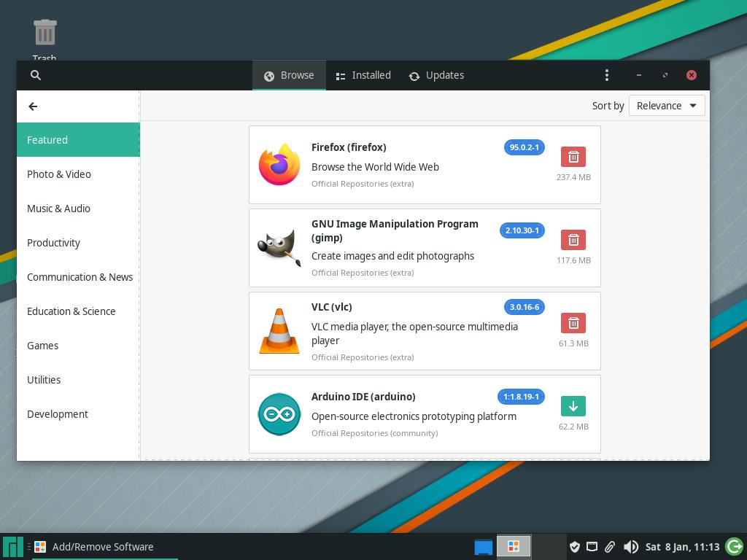
Task: Select the Music & Audio category
Action: (x=78, y=209)
